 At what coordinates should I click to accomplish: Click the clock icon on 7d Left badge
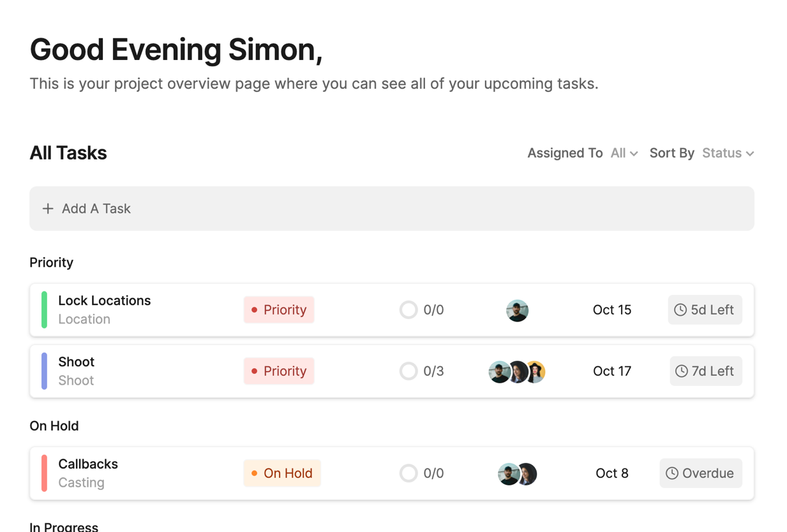pos(682,371)
